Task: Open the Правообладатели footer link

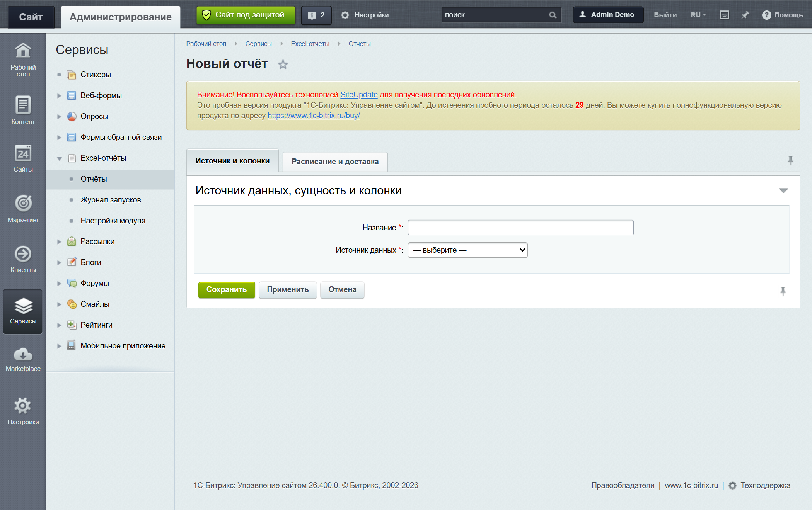Action: [x=623, y=485]
